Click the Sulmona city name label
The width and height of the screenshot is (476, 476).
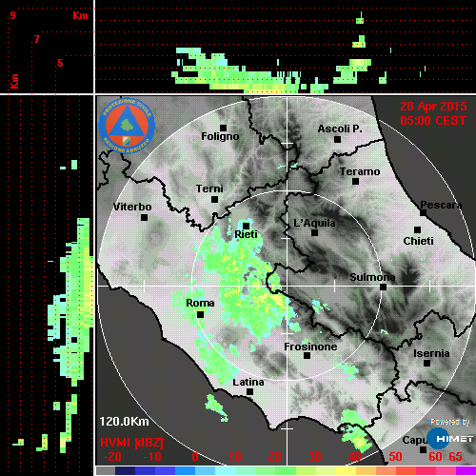click(x=372, y=277)
